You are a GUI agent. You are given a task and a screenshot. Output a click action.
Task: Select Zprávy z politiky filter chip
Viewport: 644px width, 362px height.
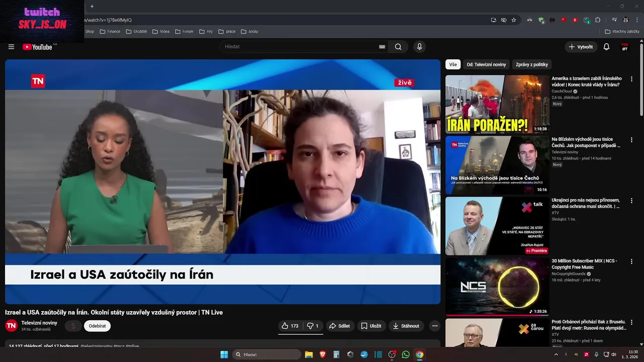click(532, 64)
